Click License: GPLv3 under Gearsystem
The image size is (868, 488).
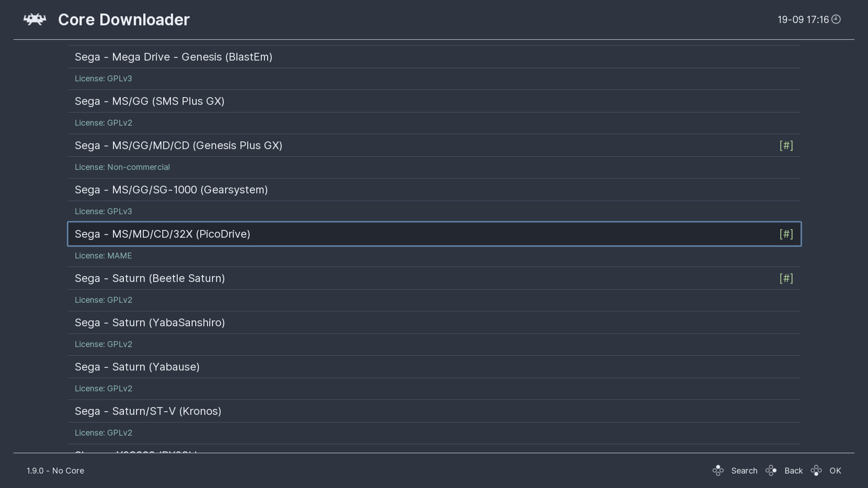point(103,211)
